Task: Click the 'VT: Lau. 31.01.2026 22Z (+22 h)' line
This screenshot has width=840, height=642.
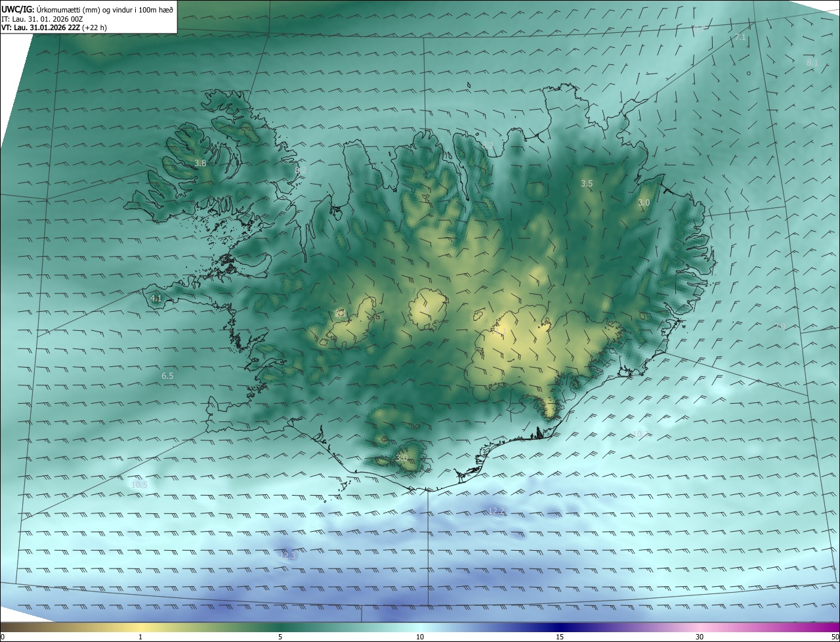Action: click(x=54, y=28)
